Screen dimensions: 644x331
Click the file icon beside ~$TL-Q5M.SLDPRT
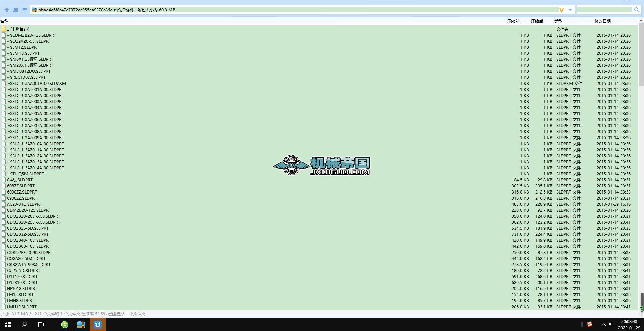[x=4, y=174]
